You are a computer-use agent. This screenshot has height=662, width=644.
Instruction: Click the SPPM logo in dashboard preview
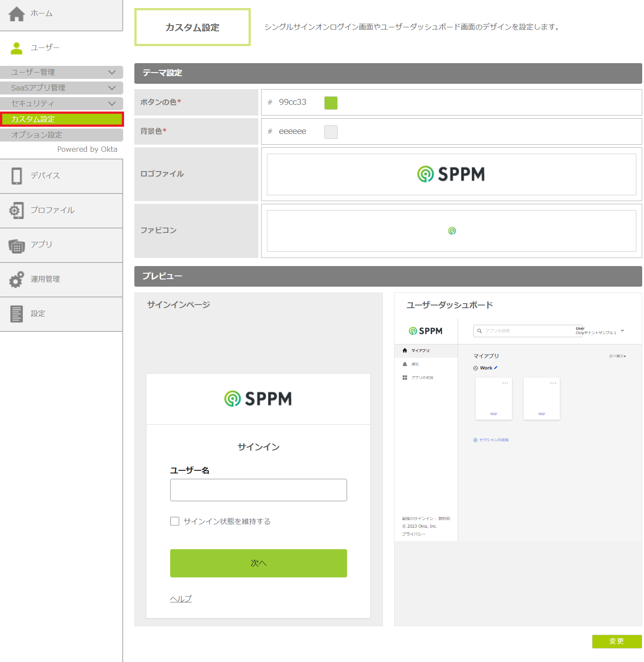425,331
